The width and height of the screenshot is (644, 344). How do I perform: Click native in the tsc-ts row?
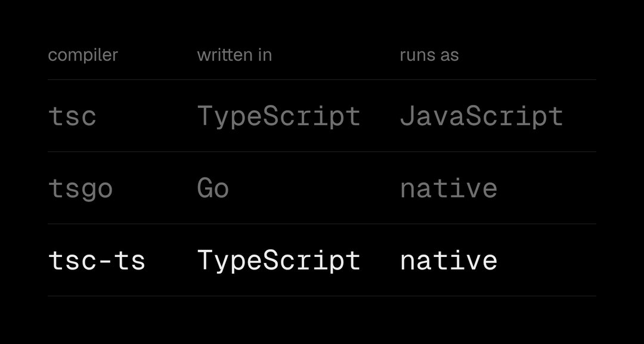click(x=449, y=261)
